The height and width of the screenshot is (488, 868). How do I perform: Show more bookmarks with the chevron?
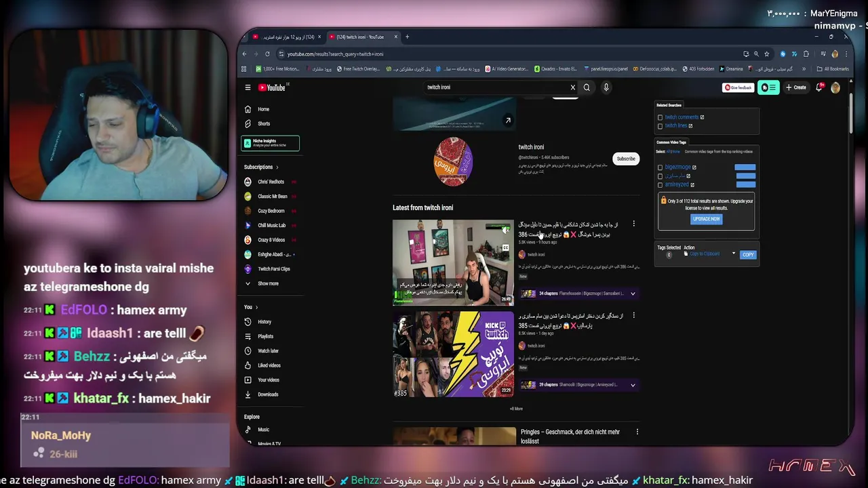[804, 69]
